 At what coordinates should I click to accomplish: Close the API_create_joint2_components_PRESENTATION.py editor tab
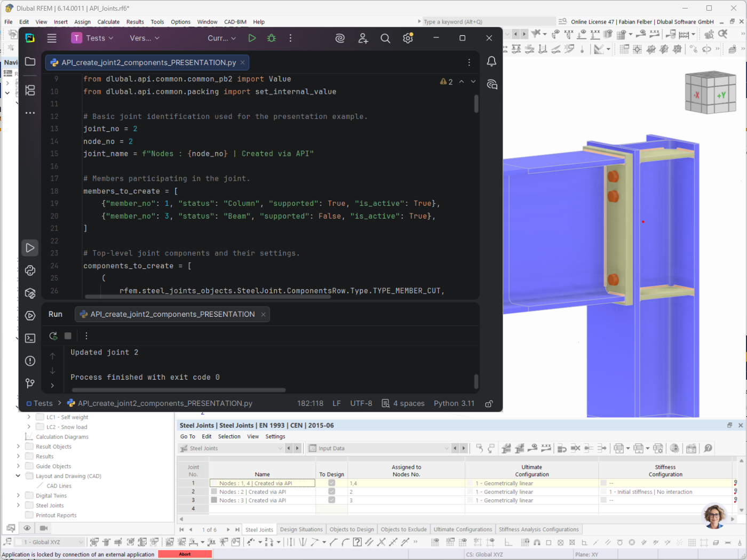point(242,62)
